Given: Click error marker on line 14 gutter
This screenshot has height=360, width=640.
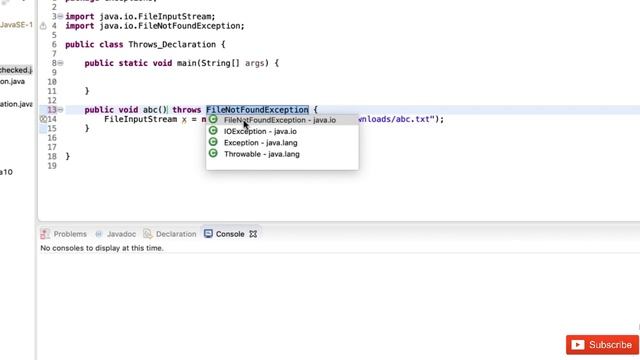Looking at the screenshot, I should tap(43, 119).
